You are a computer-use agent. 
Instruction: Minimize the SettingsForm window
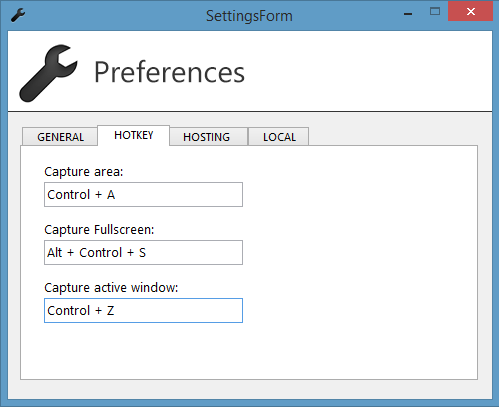[x=408, y=13]
